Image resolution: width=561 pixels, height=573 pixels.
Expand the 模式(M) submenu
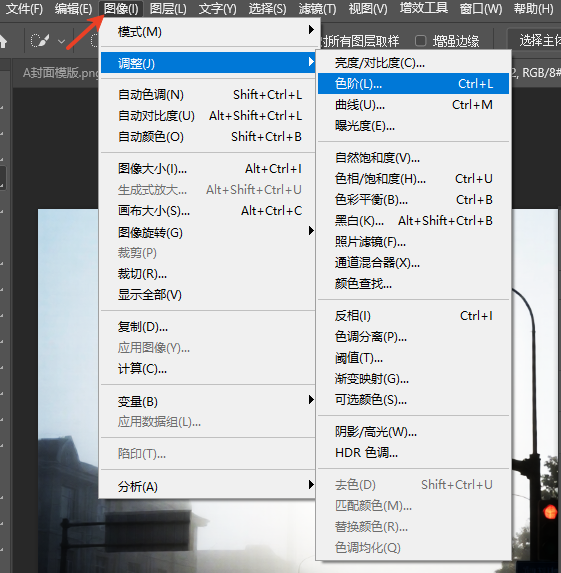(208, 31)
